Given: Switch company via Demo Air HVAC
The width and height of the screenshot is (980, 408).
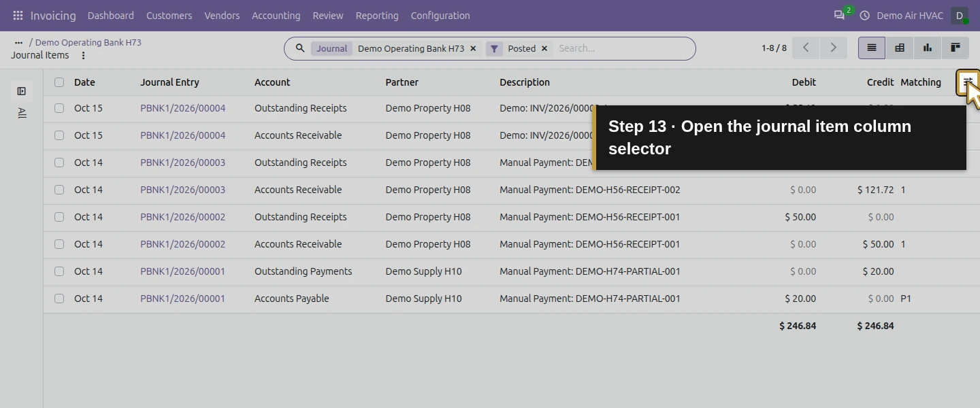Looking at the screenshot, I should (x=910, y=15).
